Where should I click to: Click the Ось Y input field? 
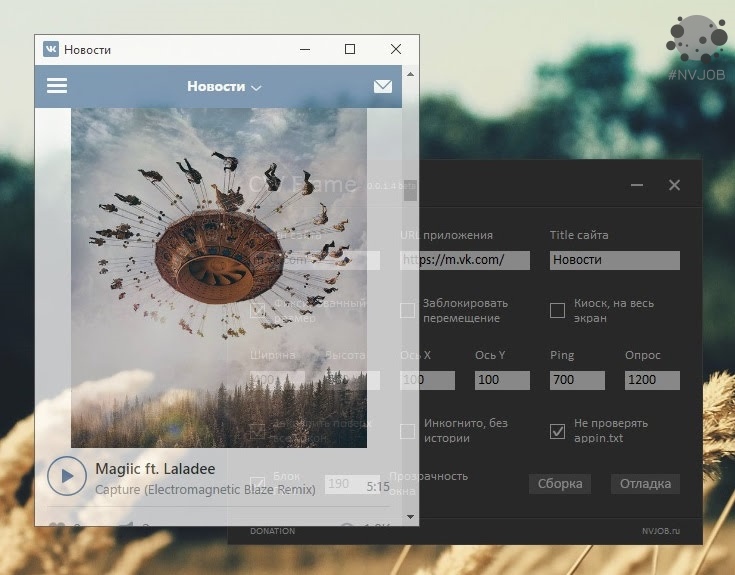[x=502, y=380]
